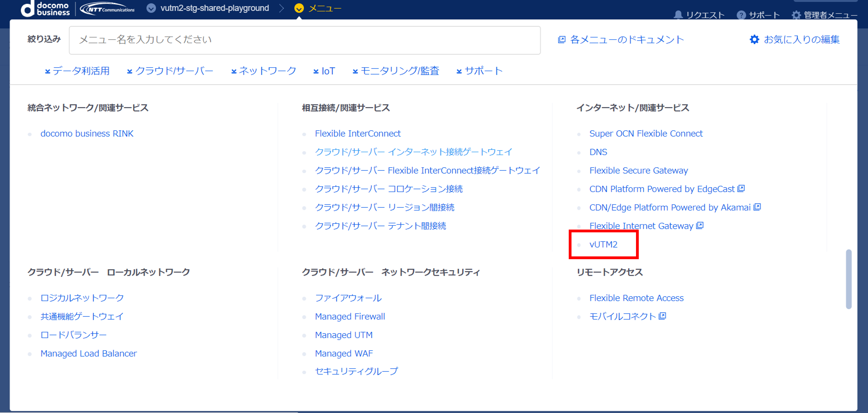Viewport: 868px width, 413px height.
Task: Open モバイルコネクト
Action: pyautogui.click(x=623, y=317)
